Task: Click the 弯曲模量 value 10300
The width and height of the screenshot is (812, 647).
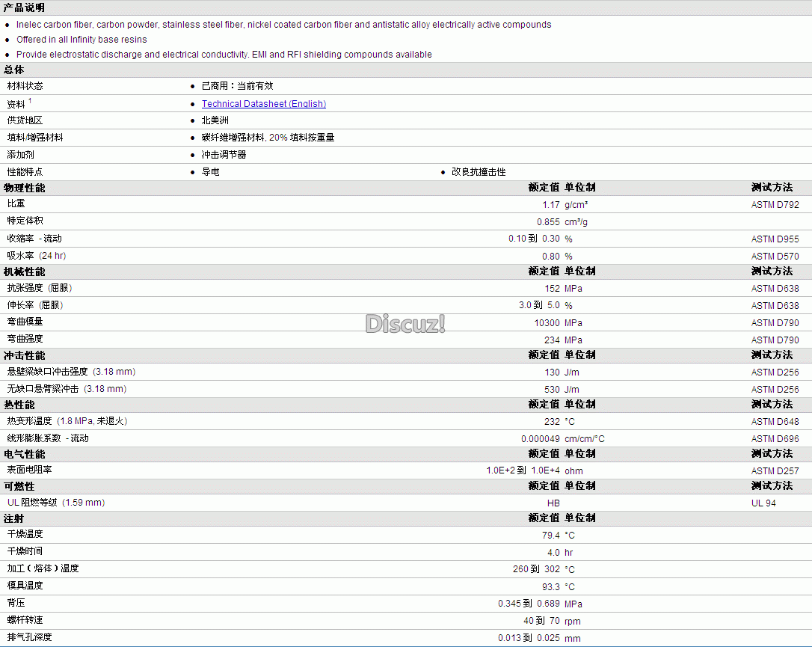Action: (547, 323)
